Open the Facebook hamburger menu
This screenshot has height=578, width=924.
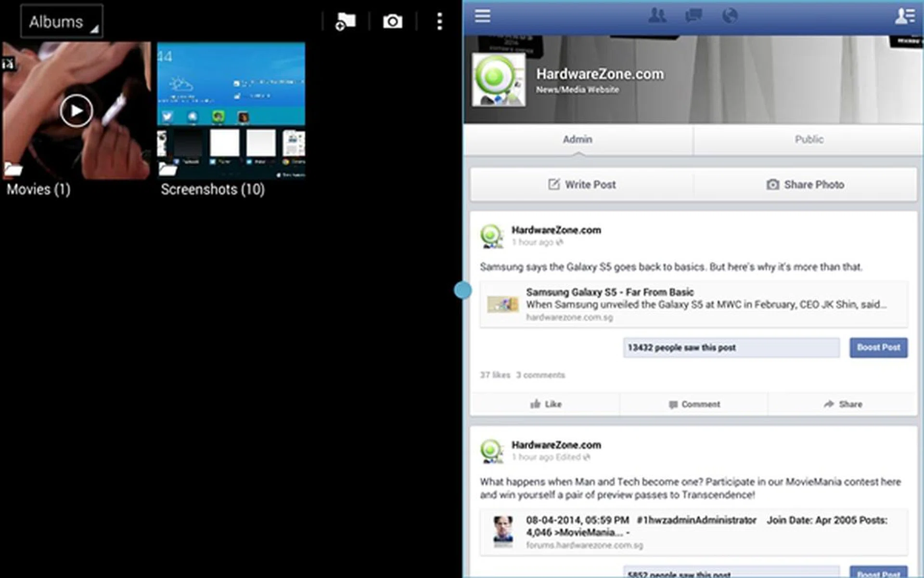pyautogui.click(x=482, y=16)
